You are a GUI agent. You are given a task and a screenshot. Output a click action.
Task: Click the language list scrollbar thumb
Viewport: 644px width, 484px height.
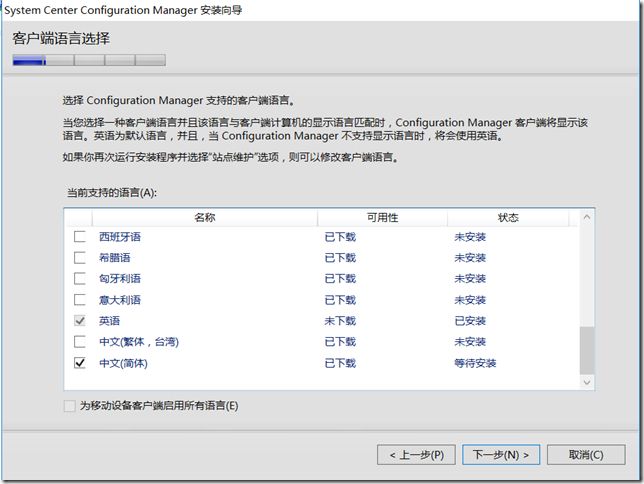587,350
